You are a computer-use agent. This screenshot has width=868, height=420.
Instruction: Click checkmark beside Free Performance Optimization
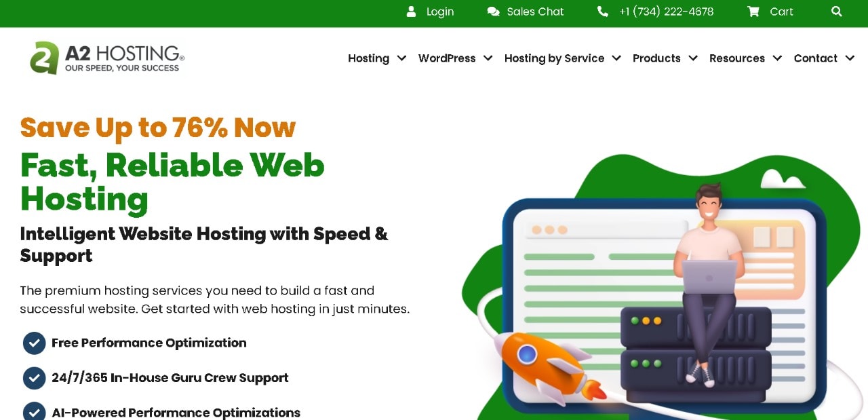click(34, 343)
